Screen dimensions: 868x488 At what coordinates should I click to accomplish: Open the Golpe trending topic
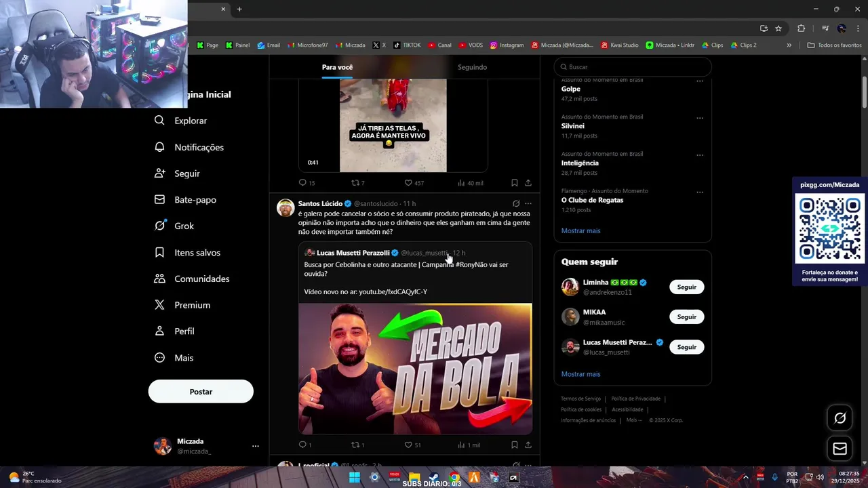click(571, 89)
